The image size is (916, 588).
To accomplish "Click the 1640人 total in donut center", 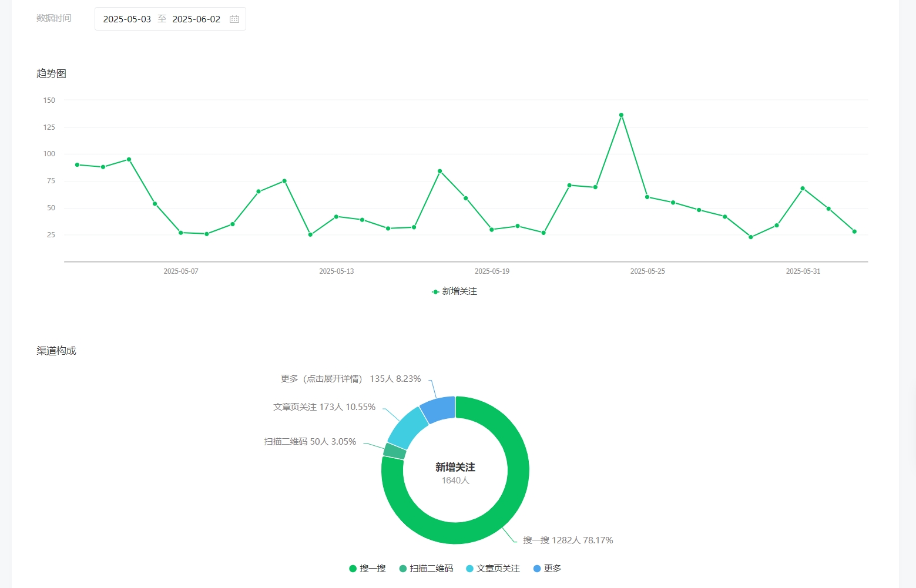I will [x=455, y=481].
